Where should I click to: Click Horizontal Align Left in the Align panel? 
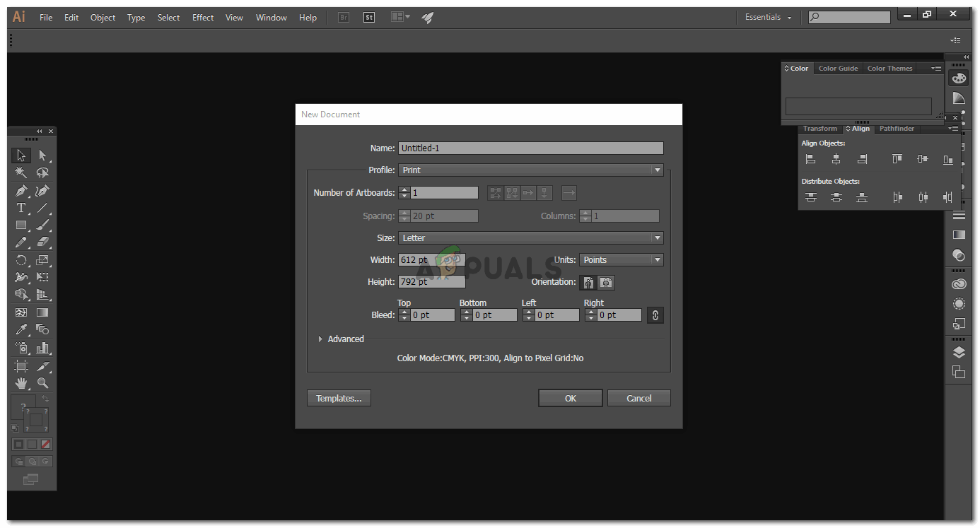[x=810, y=158]
